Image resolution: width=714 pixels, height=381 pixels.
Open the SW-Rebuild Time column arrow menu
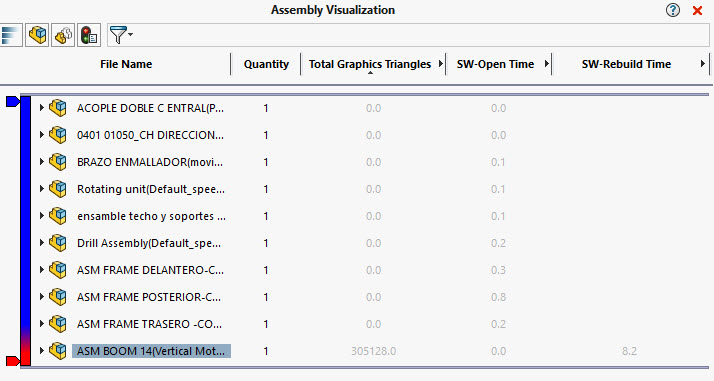(x=703, y=64)
